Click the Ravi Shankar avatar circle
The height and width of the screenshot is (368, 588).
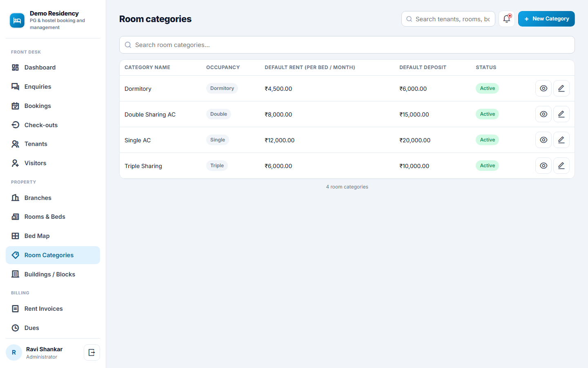pyautogui.click(x=14, y=352)
